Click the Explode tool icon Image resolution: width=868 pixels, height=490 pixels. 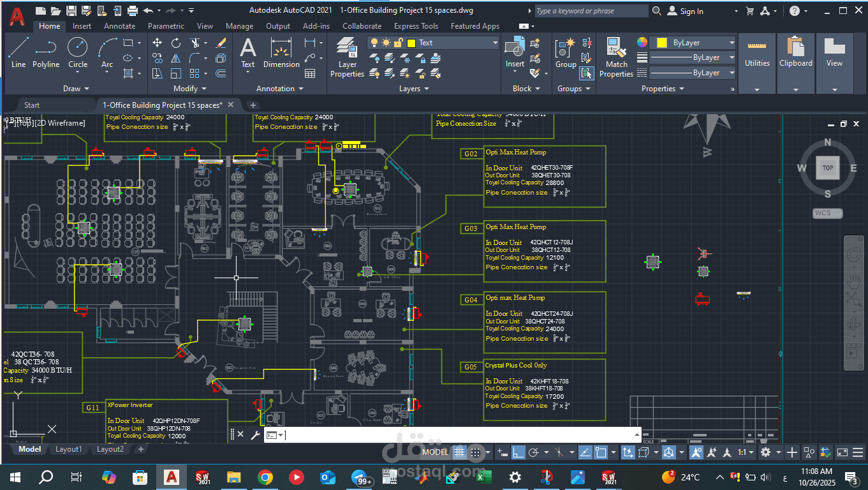(221, 58)
